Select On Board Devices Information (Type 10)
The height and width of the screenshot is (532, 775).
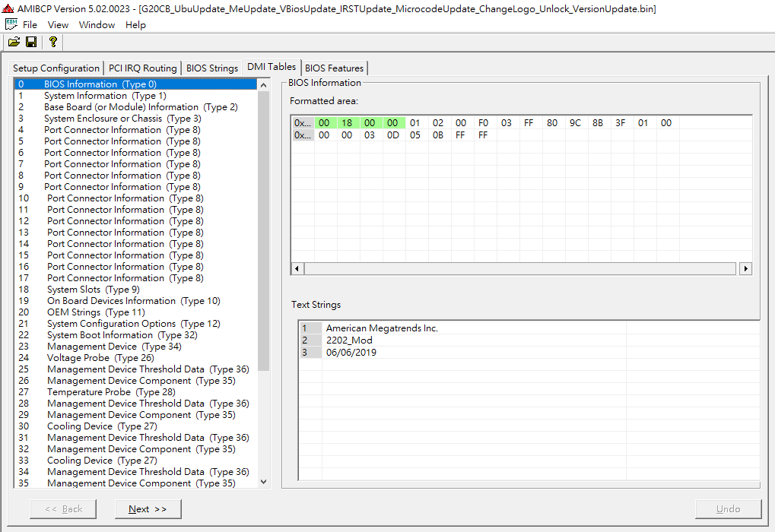[x=136, y=300]
